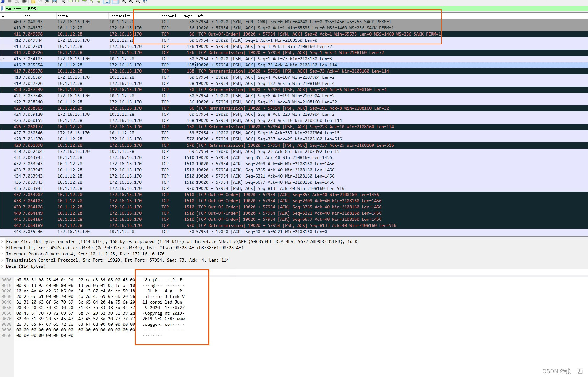The image size is (588, 377).
Task: Select packet 413 Len=72 row
Action: [294, 46]
